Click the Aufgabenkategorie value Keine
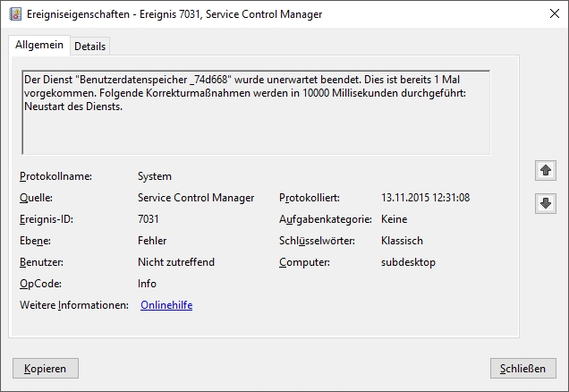This screenshot has height=392, width=569. [394, 219]
